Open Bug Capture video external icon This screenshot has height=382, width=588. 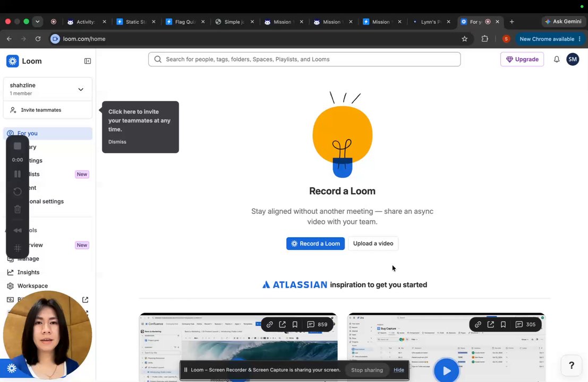[490, 324]
